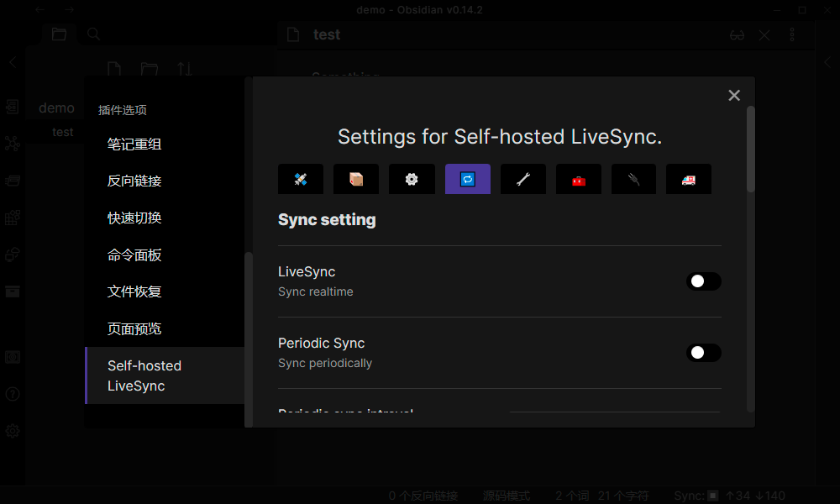Open the satellite tab in LiveSync settings

pyautogui.click(x=301, y=179)
